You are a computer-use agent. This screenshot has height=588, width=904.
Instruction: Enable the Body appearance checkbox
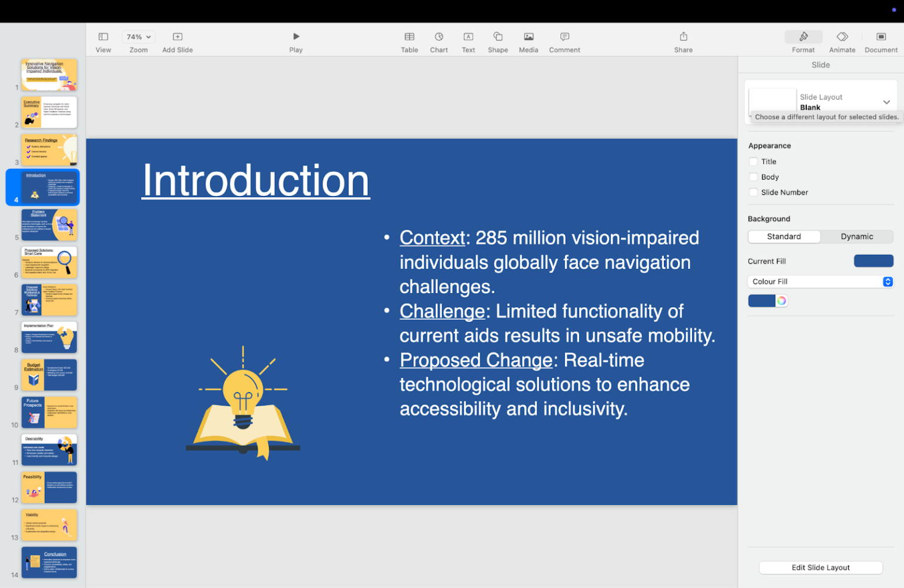753,177
